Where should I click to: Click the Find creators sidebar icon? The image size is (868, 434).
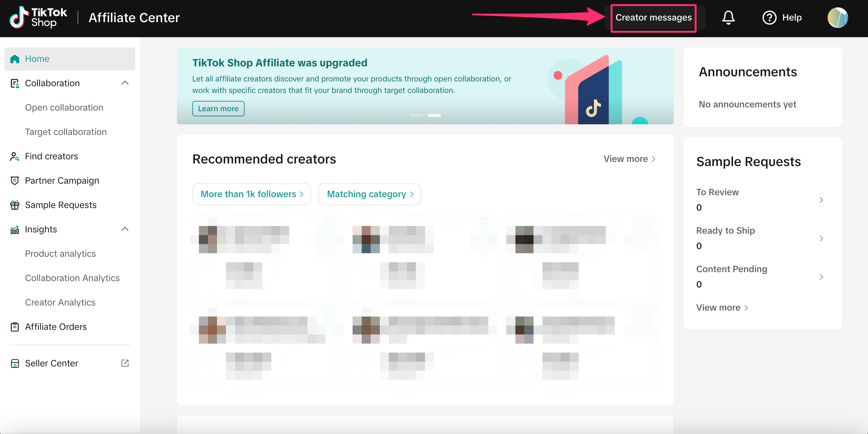(14, 156)
